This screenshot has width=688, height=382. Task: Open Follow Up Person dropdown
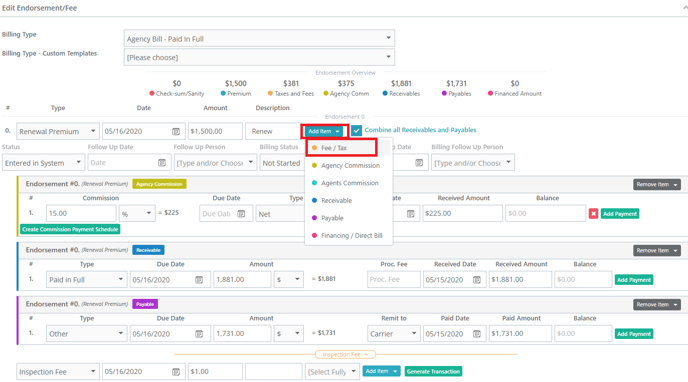(215, 163)
